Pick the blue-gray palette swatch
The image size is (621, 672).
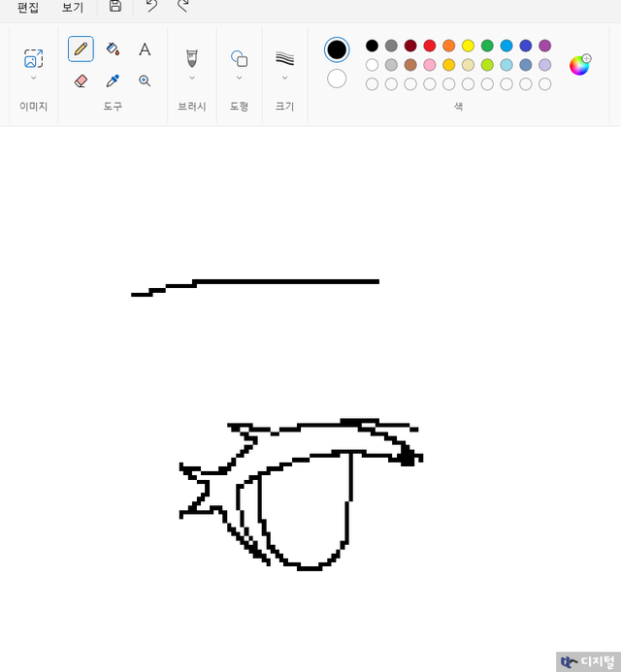tap(526, 65)
